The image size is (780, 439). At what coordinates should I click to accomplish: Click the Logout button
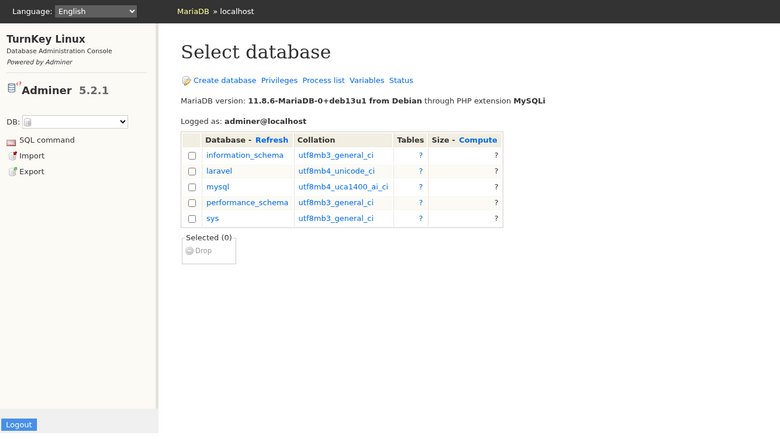pos(19,425)
